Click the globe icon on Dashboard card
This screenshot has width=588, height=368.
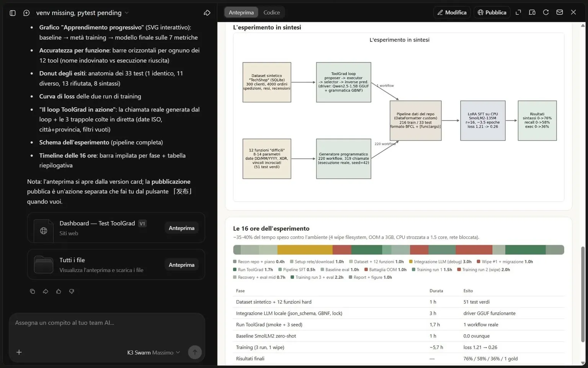[44, 231]
